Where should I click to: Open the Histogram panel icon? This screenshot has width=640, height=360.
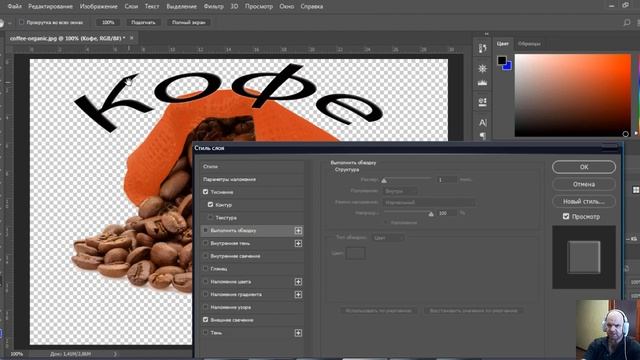click(x=482, y=83)
